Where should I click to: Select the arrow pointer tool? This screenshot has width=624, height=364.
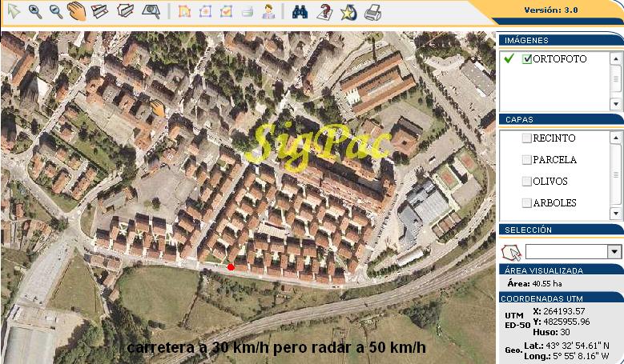pos(13,11)
